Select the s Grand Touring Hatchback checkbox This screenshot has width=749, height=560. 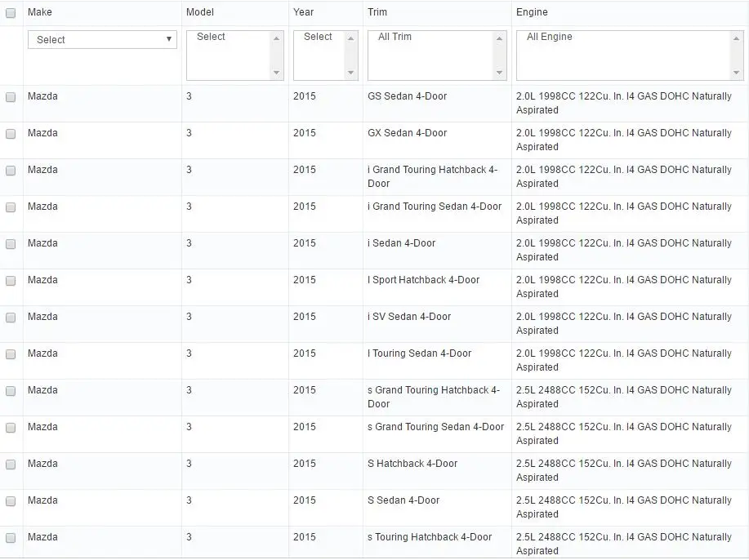pyautogui.click(x=11, y=392)
